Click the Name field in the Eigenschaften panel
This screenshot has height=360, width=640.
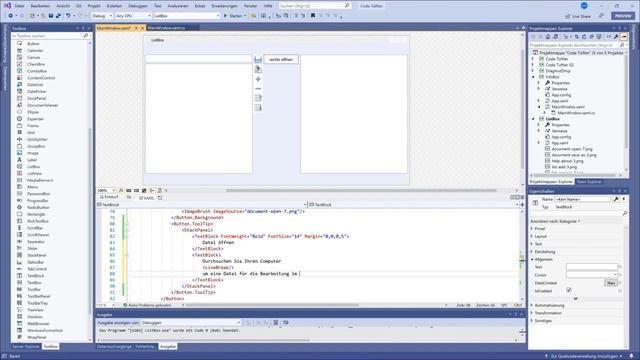pos(582,199)
